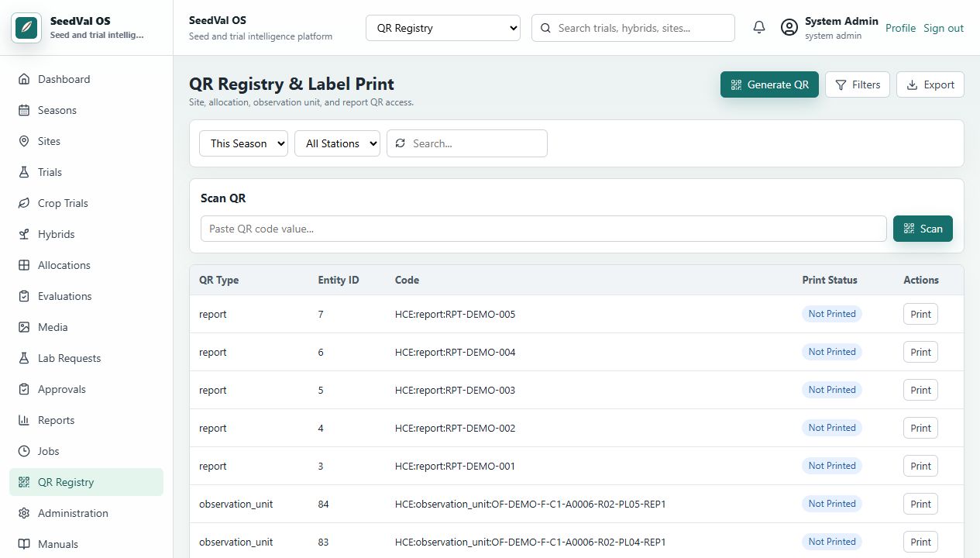Open the This Season dropdown

tap(243, 143)
